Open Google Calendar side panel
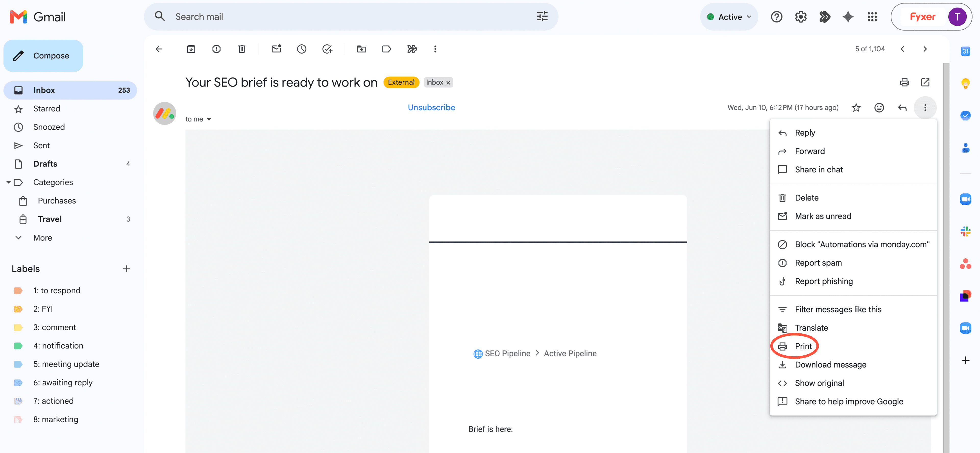 coord(965,51)
